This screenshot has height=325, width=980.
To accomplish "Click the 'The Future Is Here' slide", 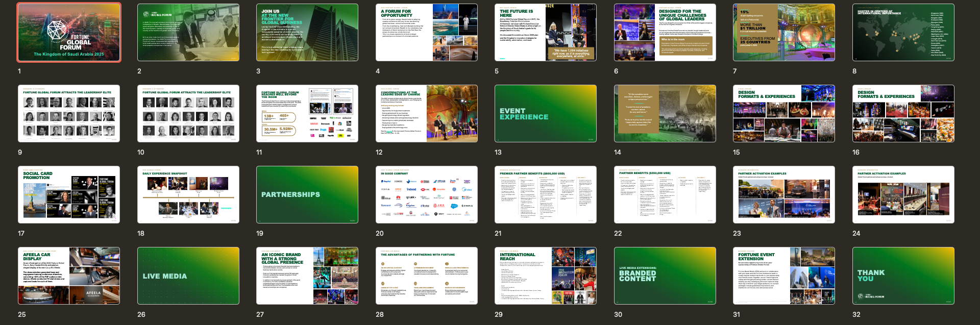I will [x=546, y=33].
